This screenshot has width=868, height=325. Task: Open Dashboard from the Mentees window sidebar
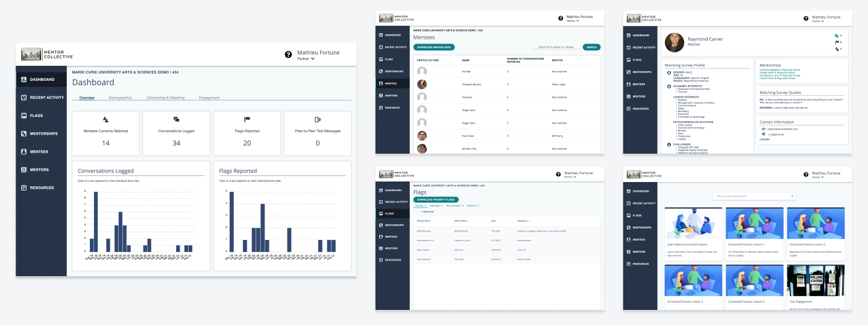pos(392,35)
